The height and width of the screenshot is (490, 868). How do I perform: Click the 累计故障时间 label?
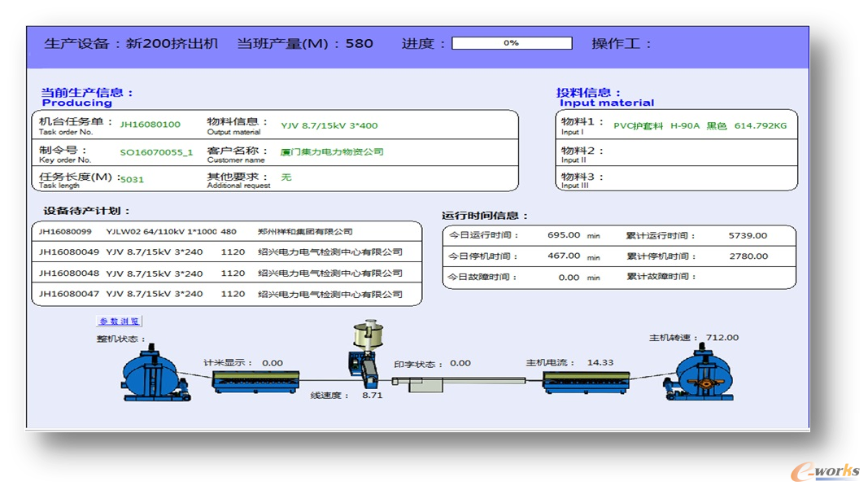[661, 276]
